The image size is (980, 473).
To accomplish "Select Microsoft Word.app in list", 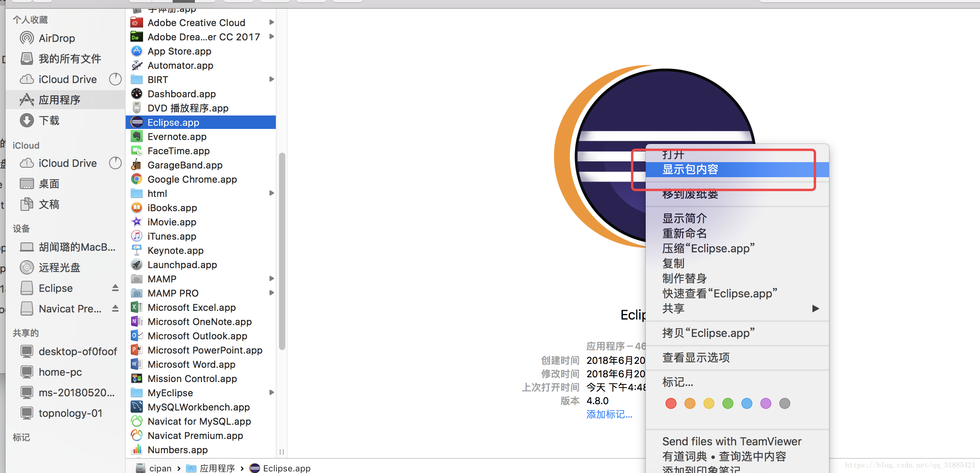I will [x=201, y=364].
